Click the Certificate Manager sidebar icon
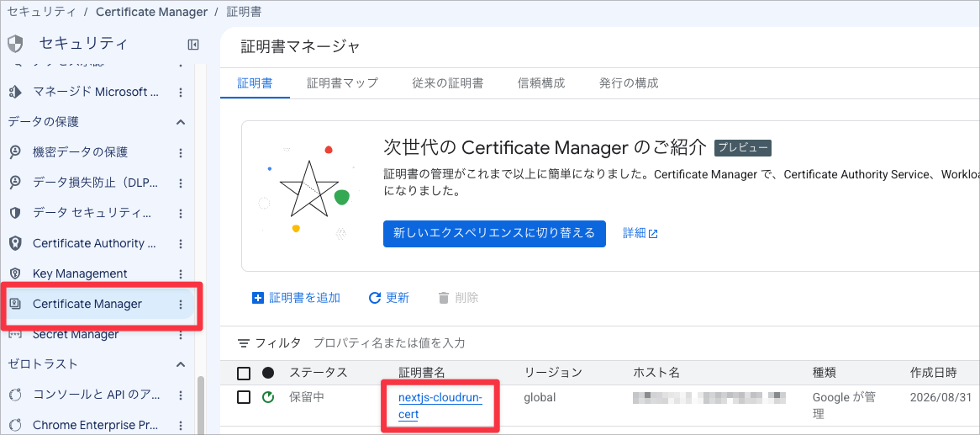Viewport: 980px width, 435px height. [x=16, y=305]
